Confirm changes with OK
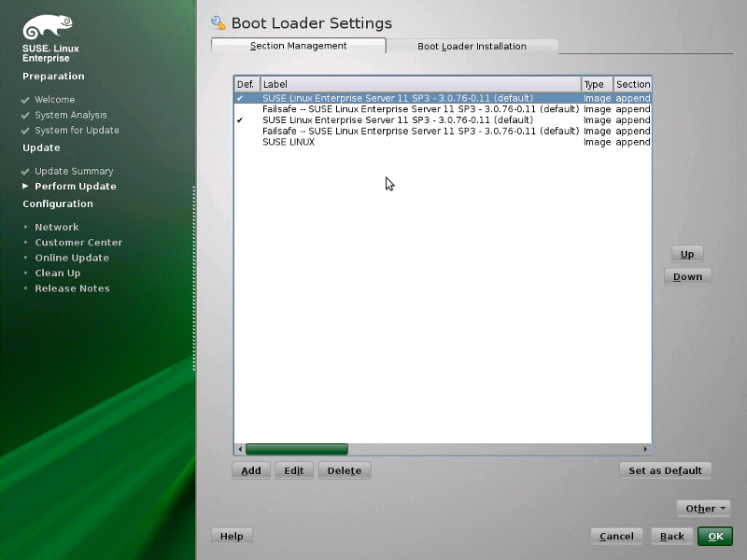The height and width of the screenshot is (560, 747). pos(714,536)
